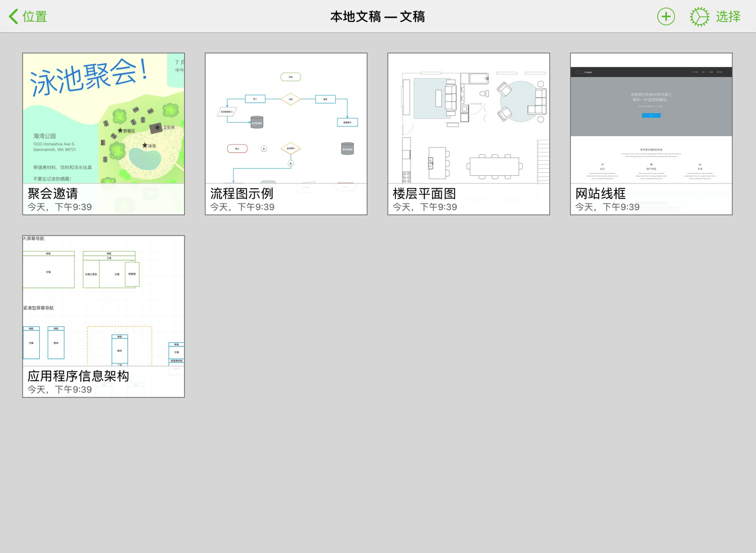Tap the date under 流程图示例
The image size is (756, 553).
tap(242, 207)
